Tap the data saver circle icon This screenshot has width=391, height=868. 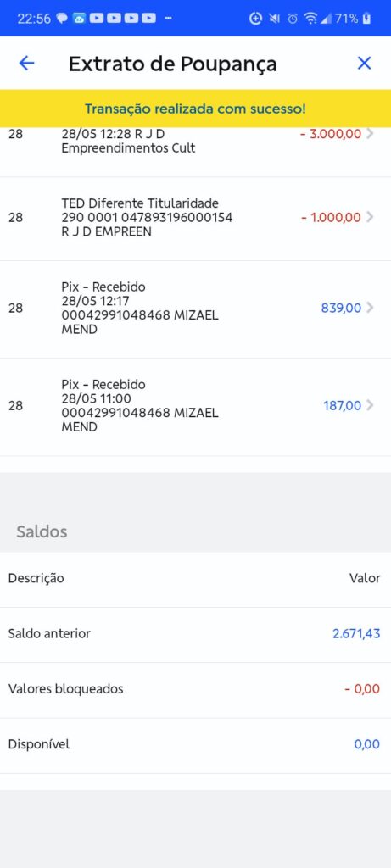[x=255, y=19]
